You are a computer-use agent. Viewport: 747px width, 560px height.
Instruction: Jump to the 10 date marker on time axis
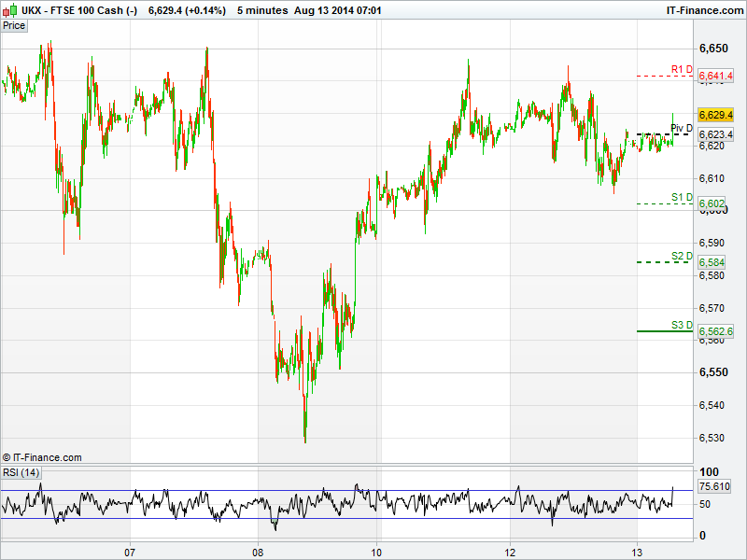tap(376, 551)
